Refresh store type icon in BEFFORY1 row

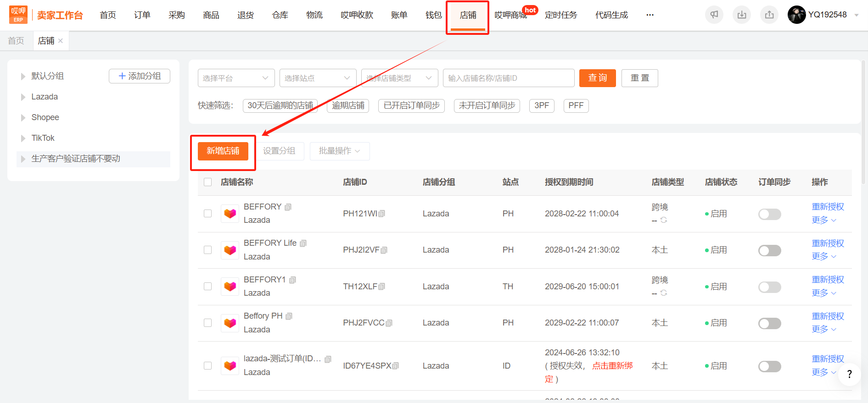(664, 293)
